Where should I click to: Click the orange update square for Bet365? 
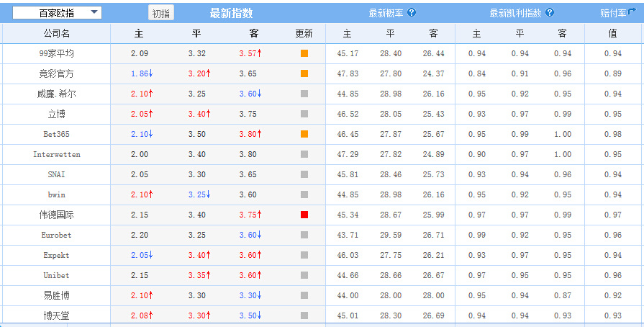point(304,134)
